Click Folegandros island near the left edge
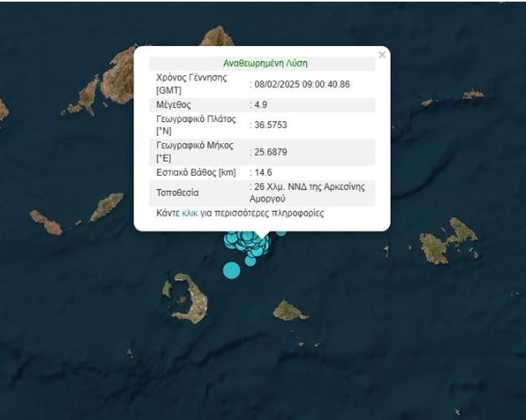Viewport: 526px width, 420px height. 46,223
